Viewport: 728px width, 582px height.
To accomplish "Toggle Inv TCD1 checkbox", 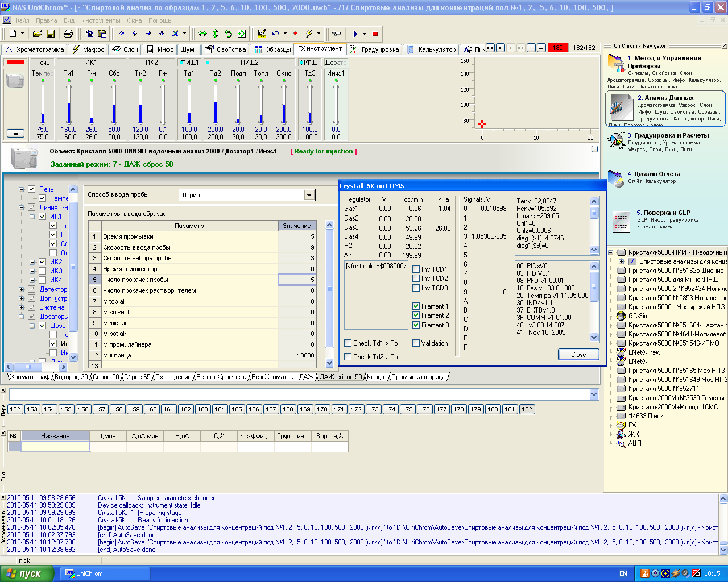I will (416, 269).
